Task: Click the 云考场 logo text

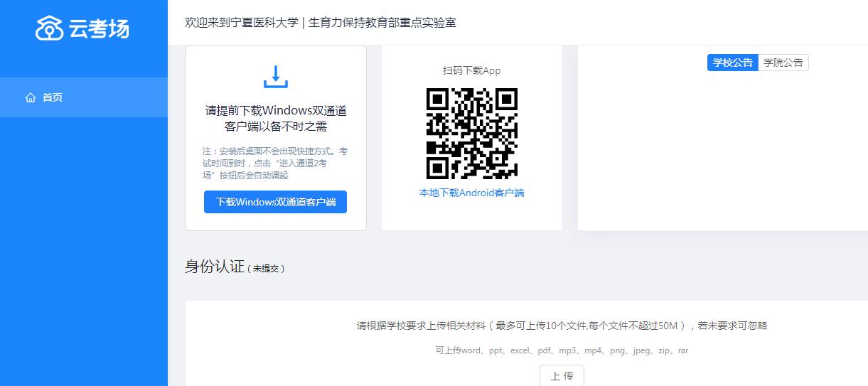Action: tap(99, 29)
